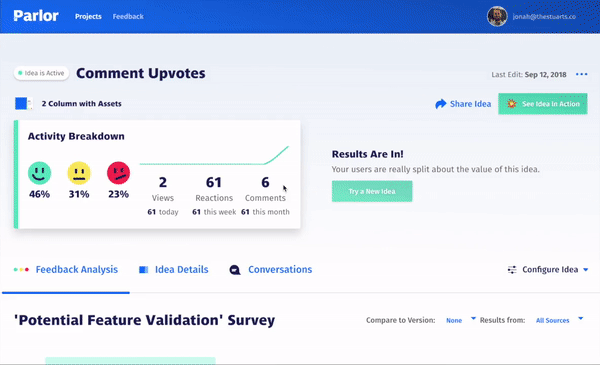Click the activity trend line chart
Screen dimensions: 600x365
pos(214,156)
